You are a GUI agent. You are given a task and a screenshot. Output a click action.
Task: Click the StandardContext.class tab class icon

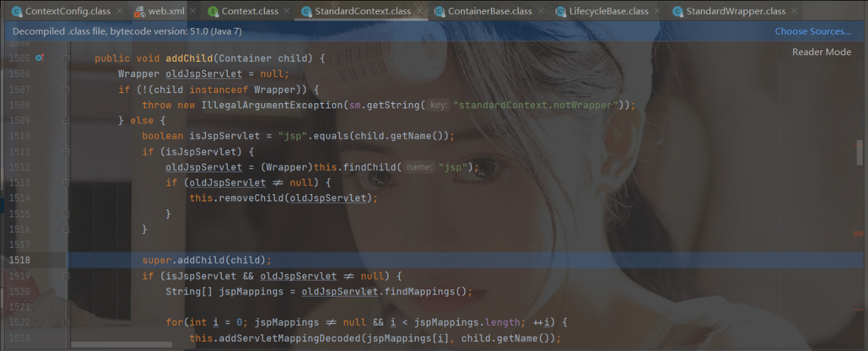tap(306, 11)
